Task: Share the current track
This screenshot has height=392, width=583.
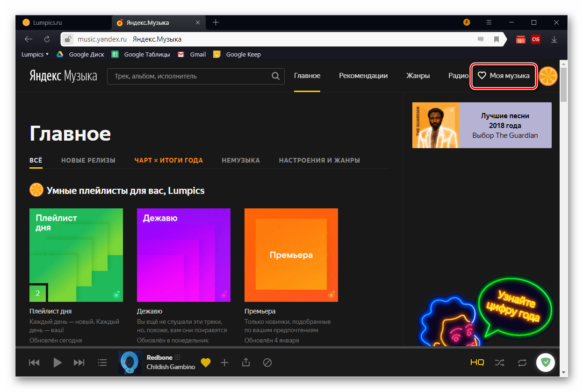Action: pyautogui.click(x=246, y=363)
